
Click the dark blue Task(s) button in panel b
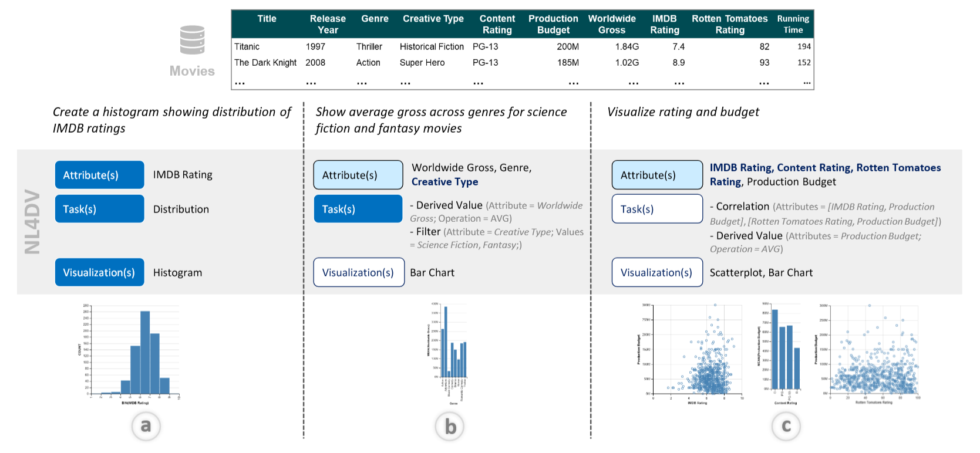pyautogui.click(x=358, y=209)
